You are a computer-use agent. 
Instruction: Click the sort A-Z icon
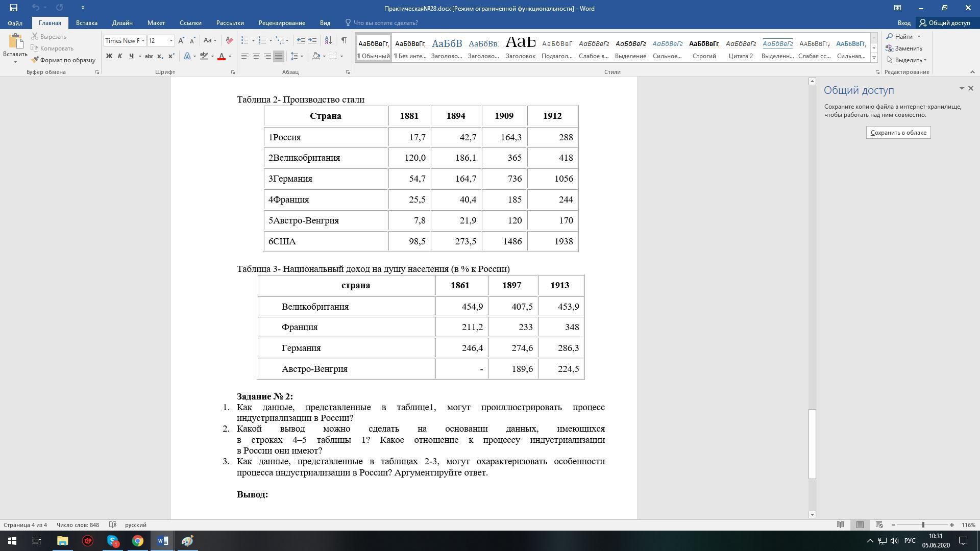point(328,40)
